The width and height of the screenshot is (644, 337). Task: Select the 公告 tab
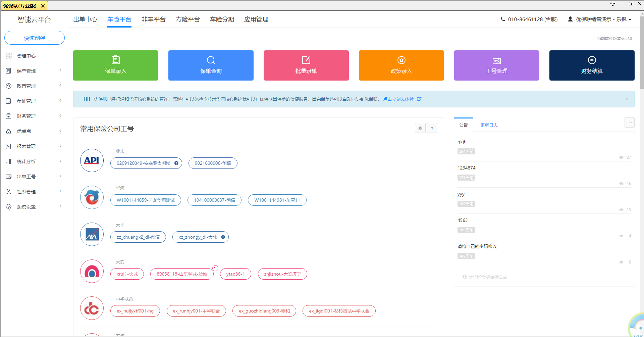(464, 125)
